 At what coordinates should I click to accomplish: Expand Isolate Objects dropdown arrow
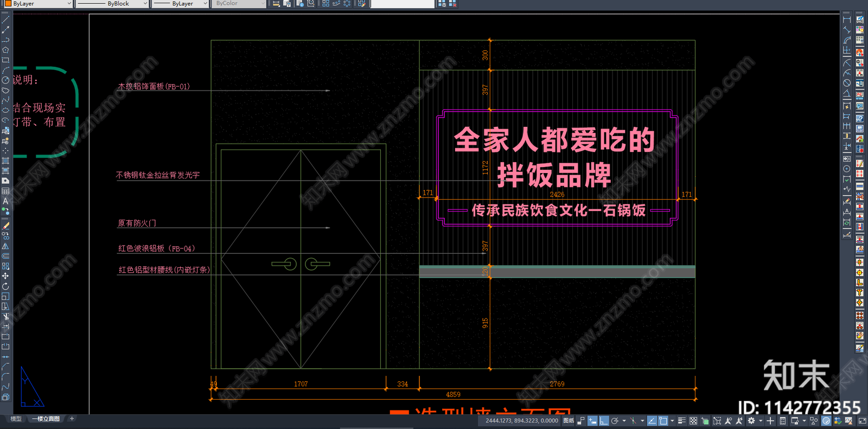coord(804,421)
